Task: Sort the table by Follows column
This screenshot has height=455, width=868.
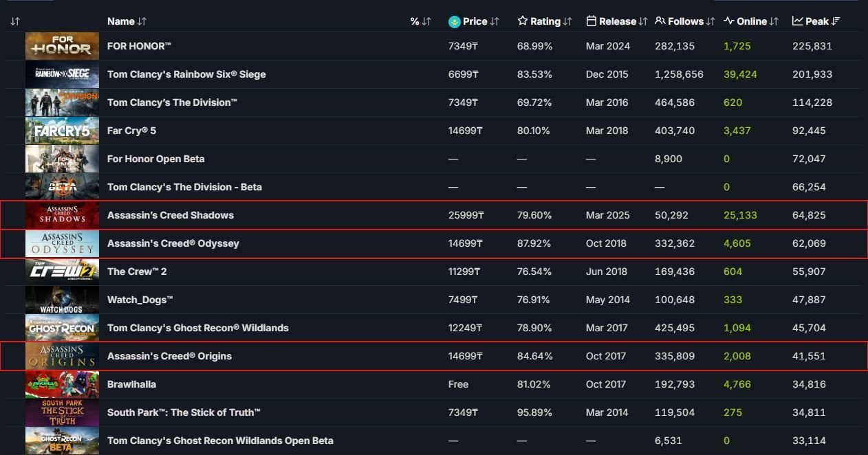Action: point(686,21)
